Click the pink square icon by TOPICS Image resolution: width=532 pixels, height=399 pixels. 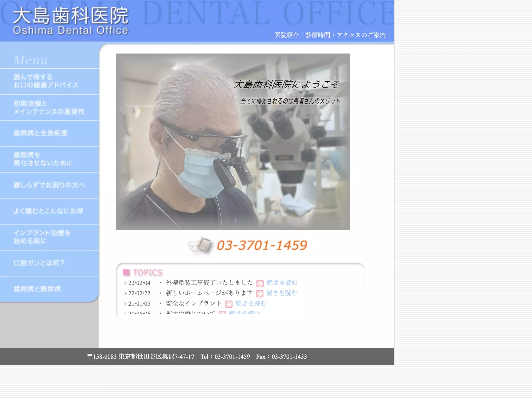pos(126,272)
